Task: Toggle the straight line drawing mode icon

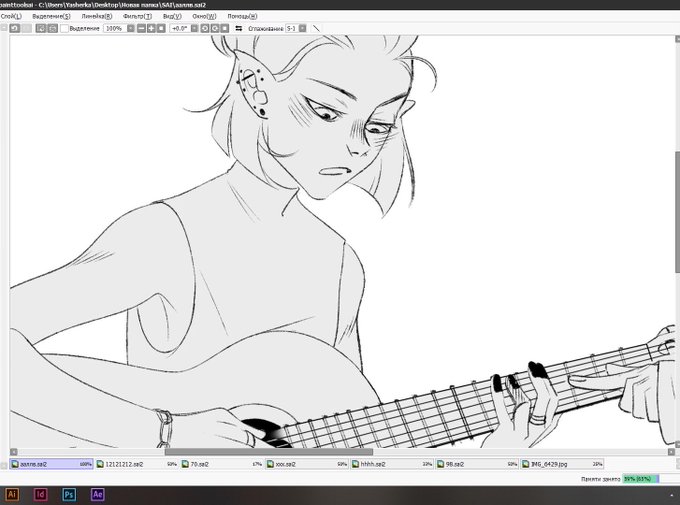Action: pyautogui.click(x=317, y=28)
